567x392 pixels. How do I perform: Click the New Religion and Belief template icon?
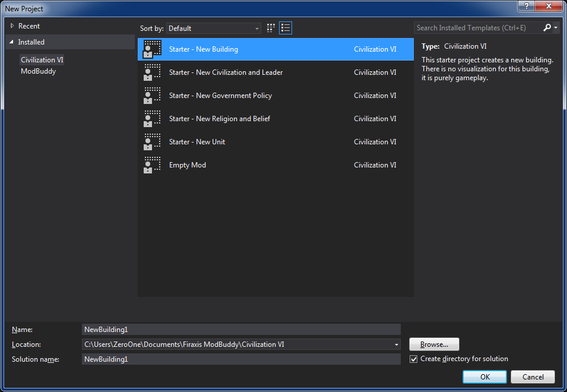coord(152,119)
